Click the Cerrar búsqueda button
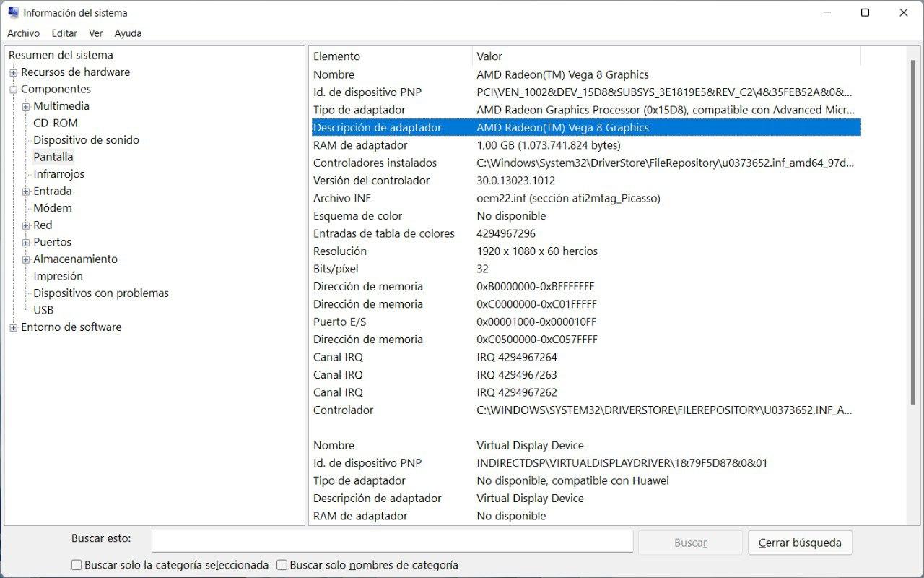This screenshot has height=578, width=924. pos(800,543)
